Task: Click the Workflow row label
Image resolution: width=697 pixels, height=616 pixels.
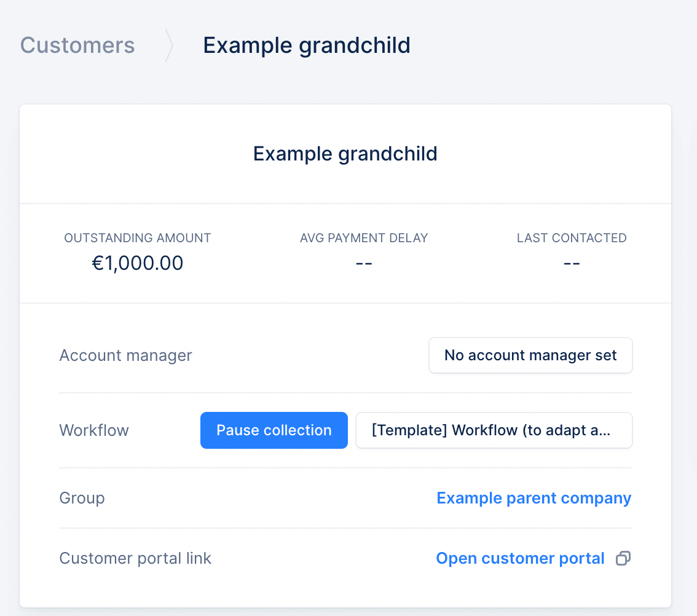Action: pyautogui.click(x=94, y=430)
